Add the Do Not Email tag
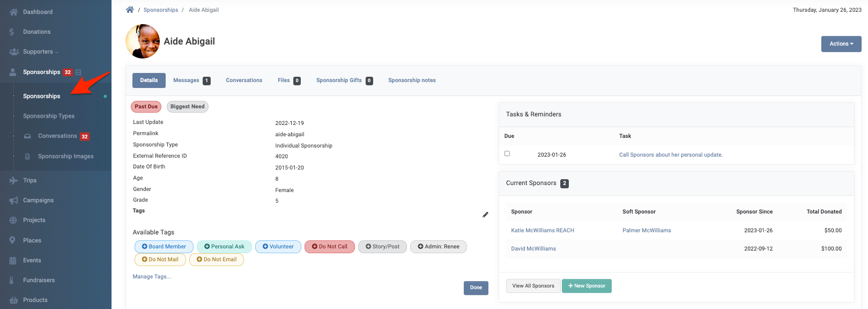 (217, 260)
